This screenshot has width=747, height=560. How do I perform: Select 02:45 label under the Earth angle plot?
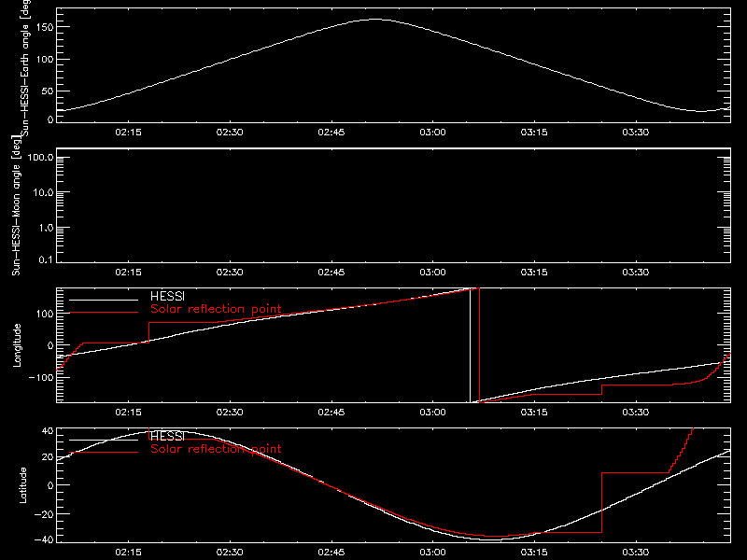(x=331, y=133)
